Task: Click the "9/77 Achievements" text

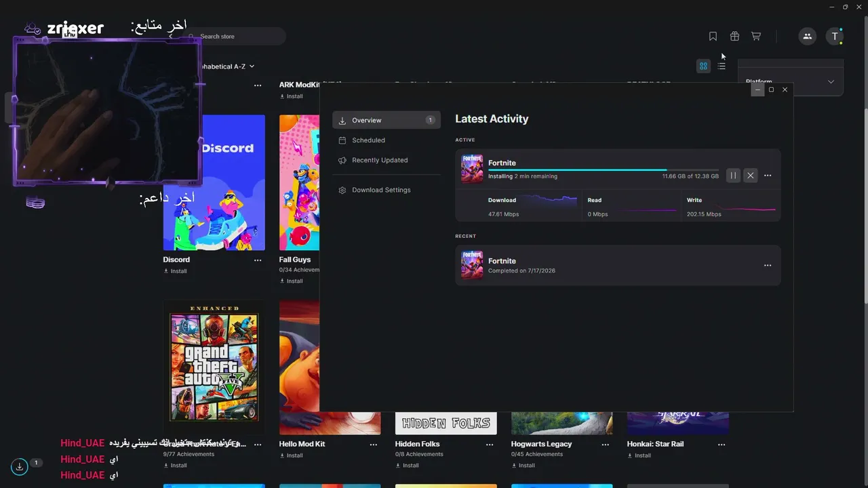Action: tap(189, 454)
